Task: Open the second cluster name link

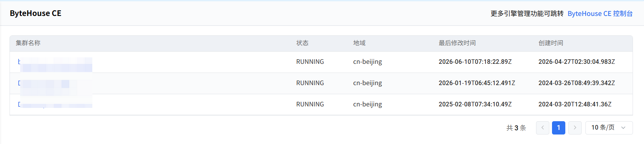Action: pyautogui.click(x=55, y=83)
